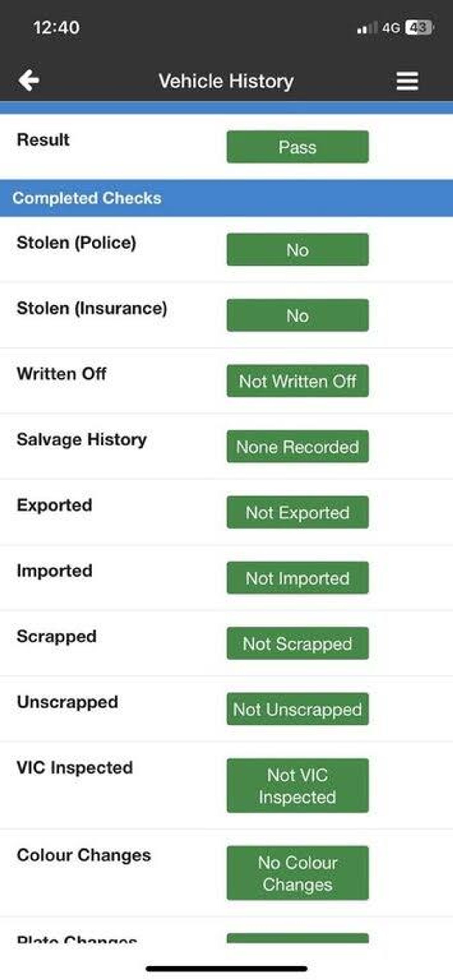Tap the Not VIC Inspected badge
This screenshot has width=453, height=980.
click(x=297, y=786)
